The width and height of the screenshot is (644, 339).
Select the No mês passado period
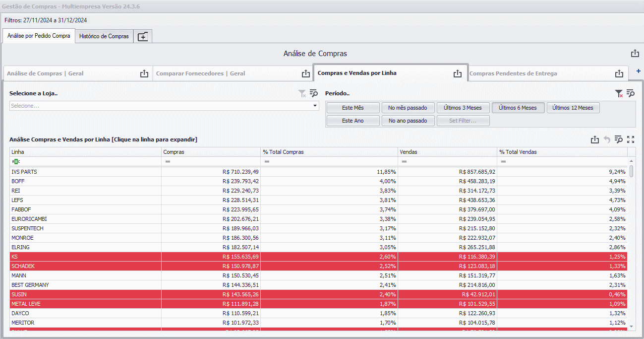[408, 108]
